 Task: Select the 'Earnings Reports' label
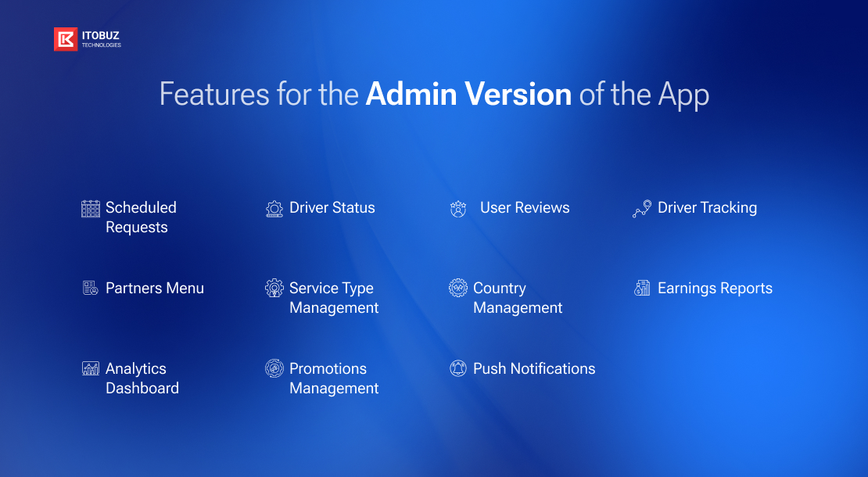(716, 288)
